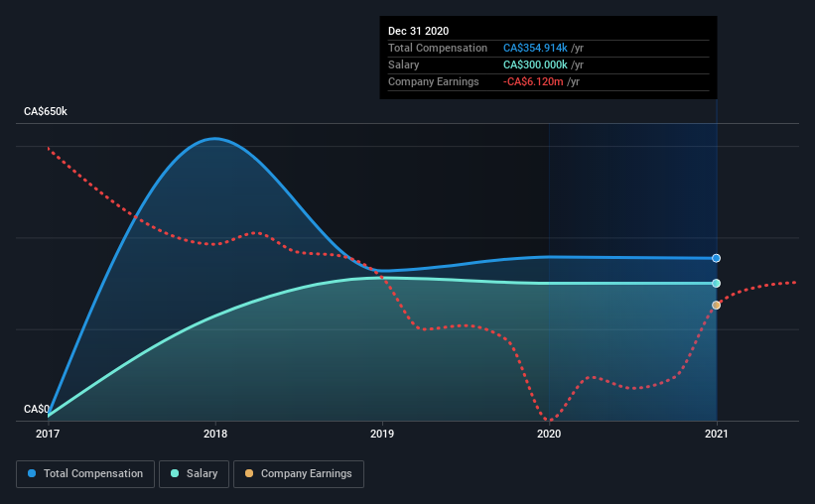Select the 2021 x-axis label

[717, 434]
